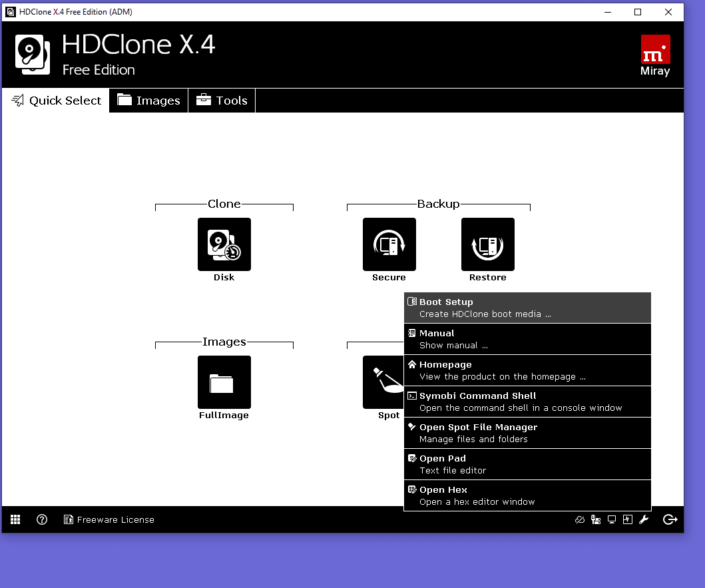Click the offline cloud icon
This screenshot has height=588, width=705.
point(580,519)
